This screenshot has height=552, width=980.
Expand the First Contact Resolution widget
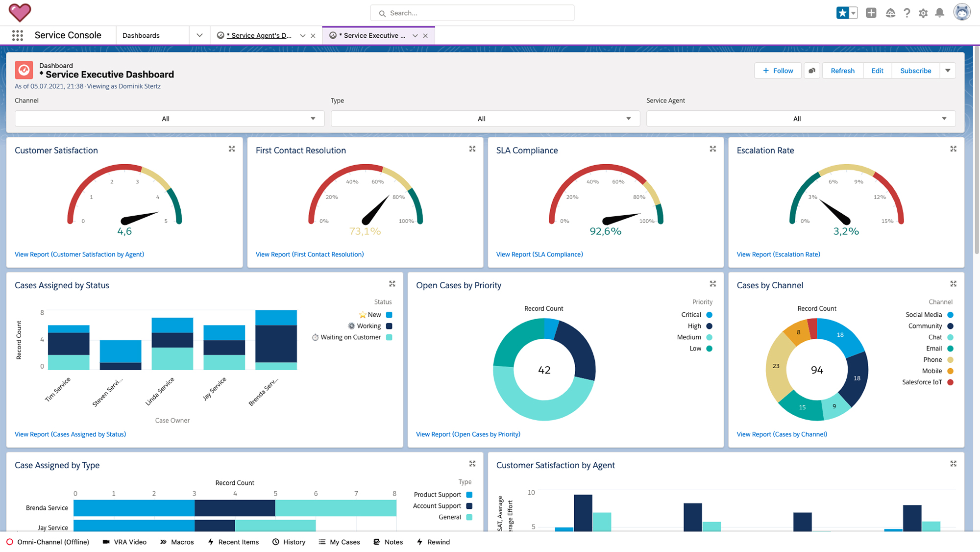tap(472, 149)
